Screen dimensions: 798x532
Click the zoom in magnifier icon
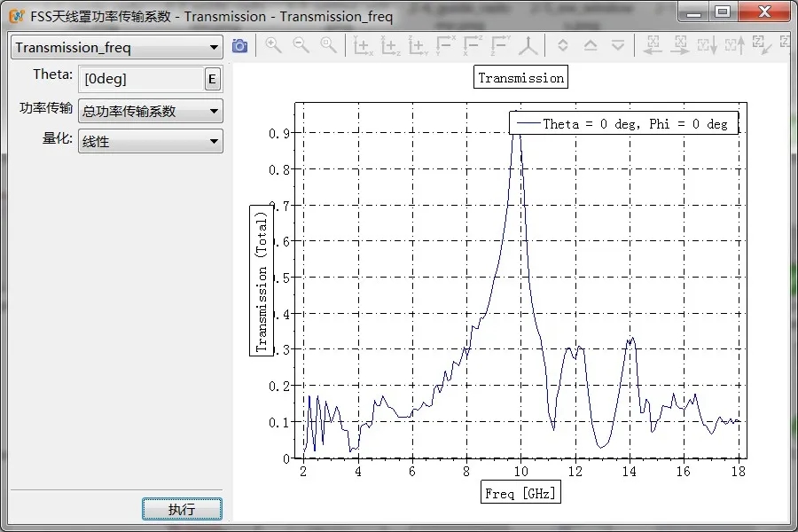(x=273, y=46)
